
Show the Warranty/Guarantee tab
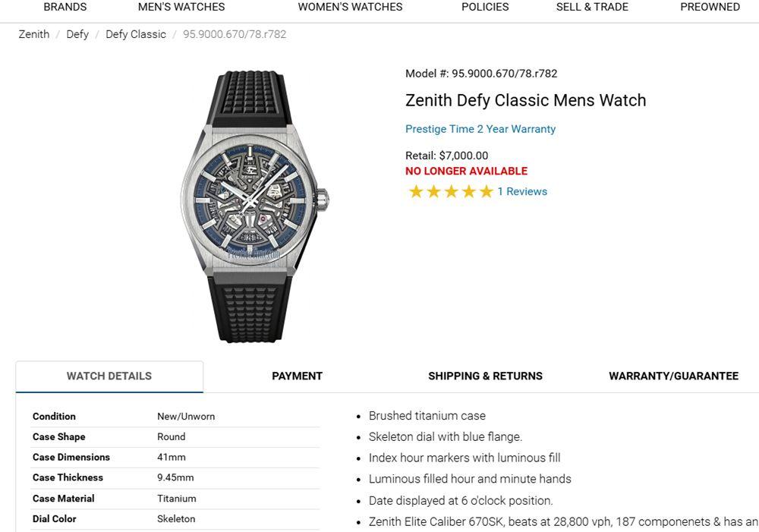[x=673, y=376]
